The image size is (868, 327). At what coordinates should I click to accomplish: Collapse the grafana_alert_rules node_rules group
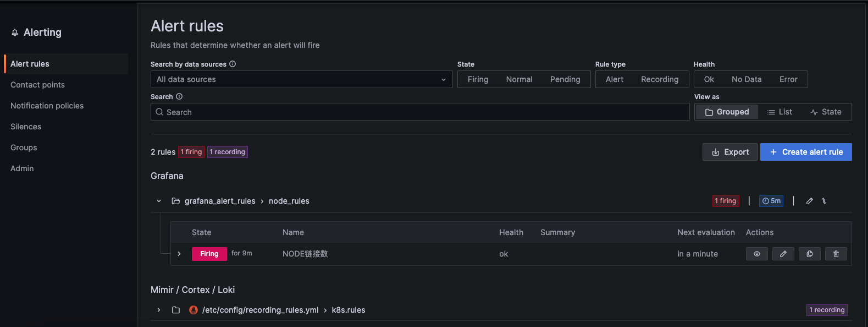pyautogui.click(x=159, y=201)
